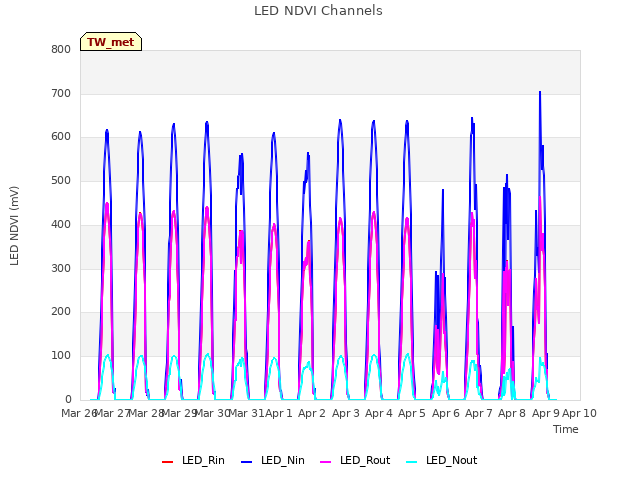Toggle the LED_Rin legend entry

[193, 460]
